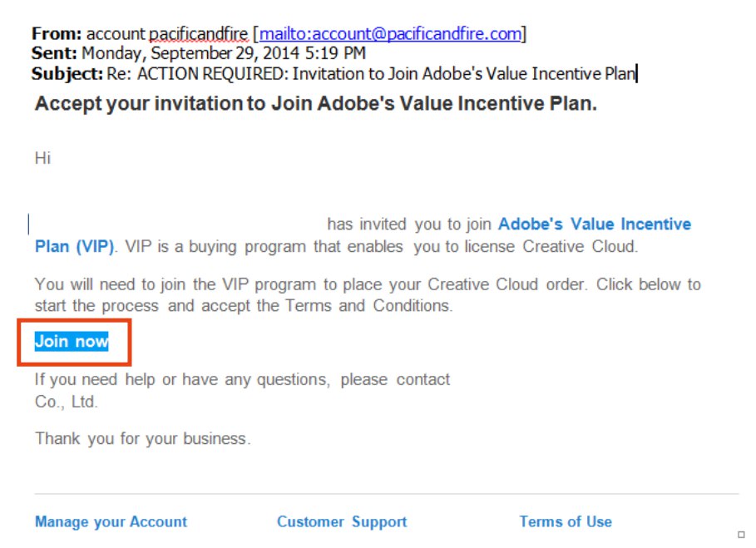Open the Customer Support footer link
This screenshot has width=756, height=548.
point(342,521)
